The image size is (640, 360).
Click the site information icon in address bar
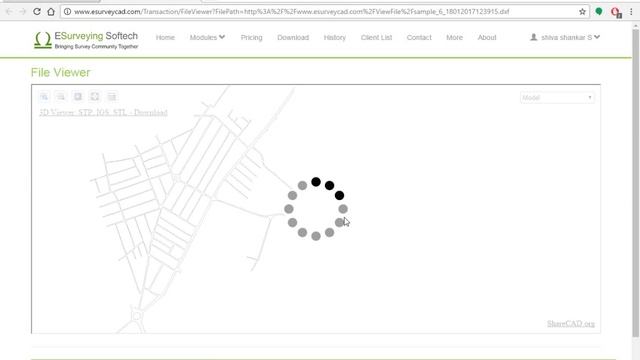tap(67, 11)
